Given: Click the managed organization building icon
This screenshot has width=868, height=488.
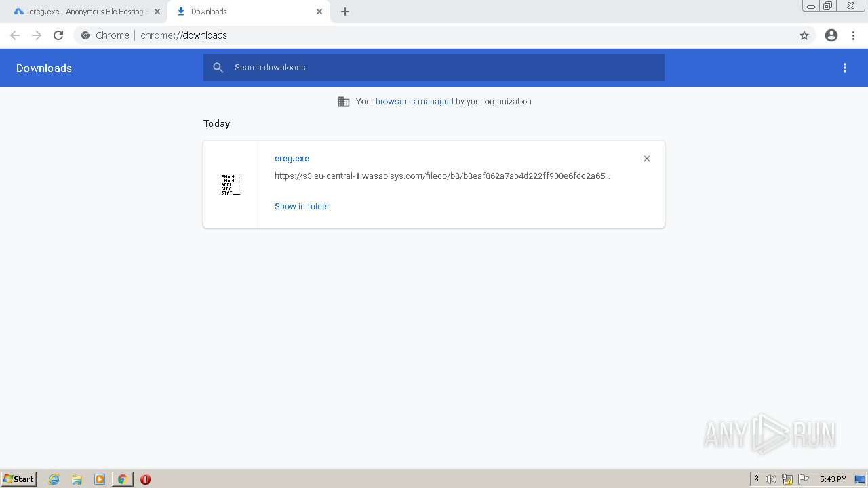Looking at the screenshot, I should 344,102.
